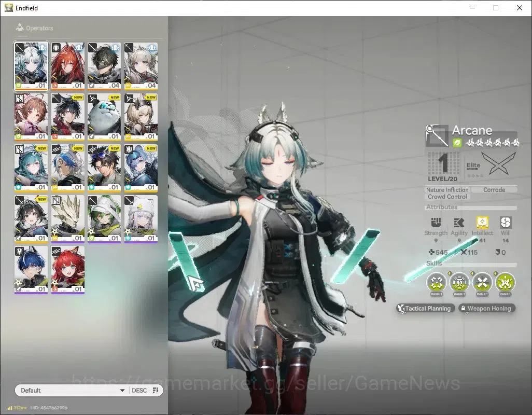
Task: Select the blonde level 04 operator card
Action: [141, 66]
